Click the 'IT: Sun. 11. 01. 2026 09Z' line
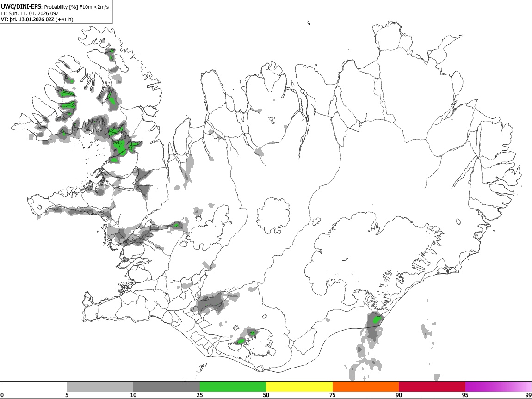Image resolution: width=532 pixels, height=399 pixels. pyautogui.click(x=30, y=13)
